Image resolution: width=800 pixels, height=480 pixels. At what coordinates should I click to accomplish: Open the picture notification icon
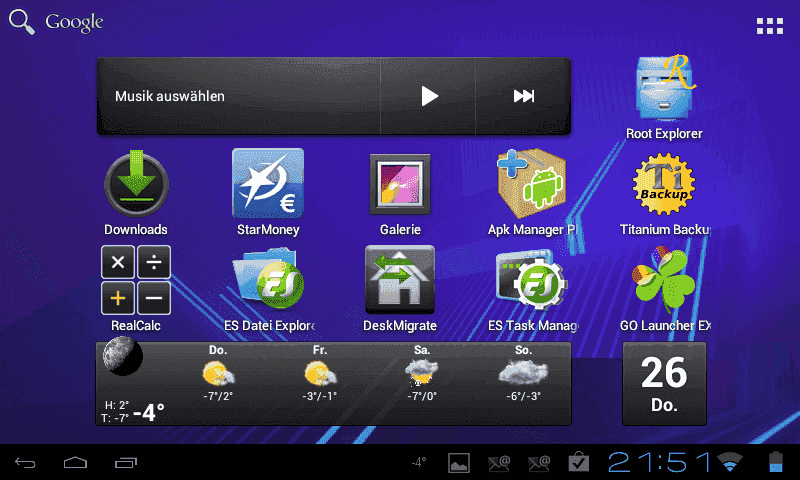[459, 463]
